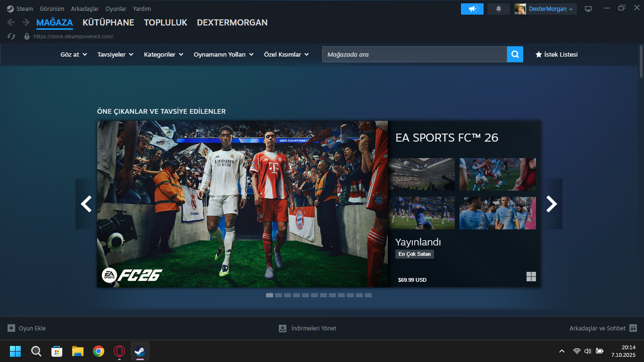Screen dimensions: 644x362
Task: Click the Steam logo menu
Action: point(20,8)
